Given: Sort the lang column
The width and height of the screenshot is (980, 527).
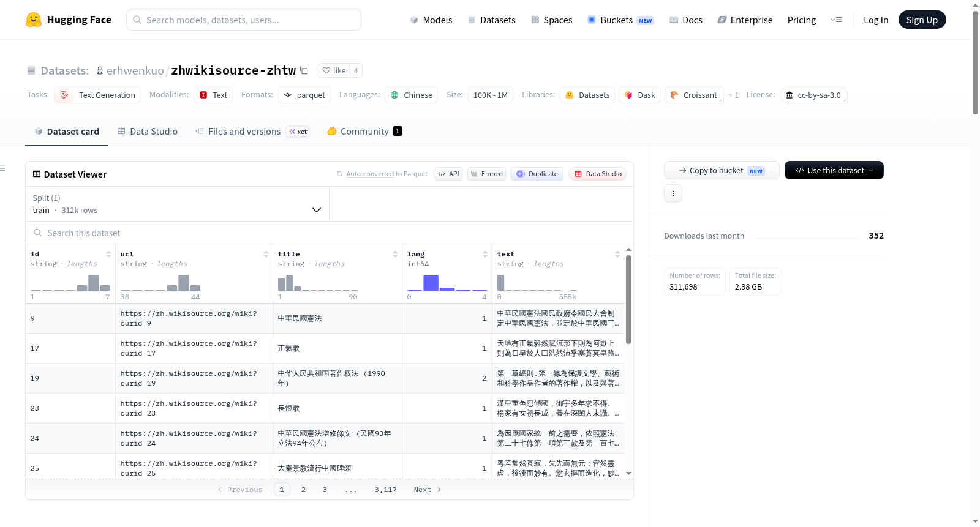Looking at the screenshot, I should 485,254.
